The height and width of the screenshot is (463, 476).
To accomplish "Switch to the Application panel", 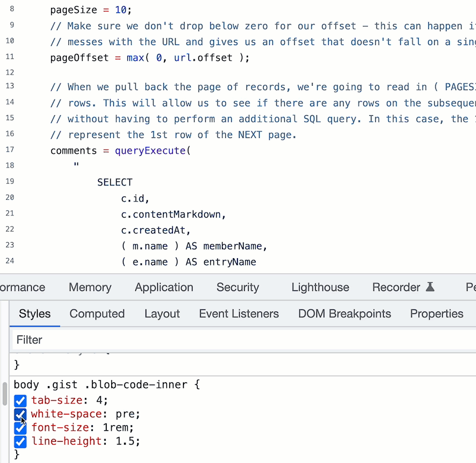I will tap(163, 287).
